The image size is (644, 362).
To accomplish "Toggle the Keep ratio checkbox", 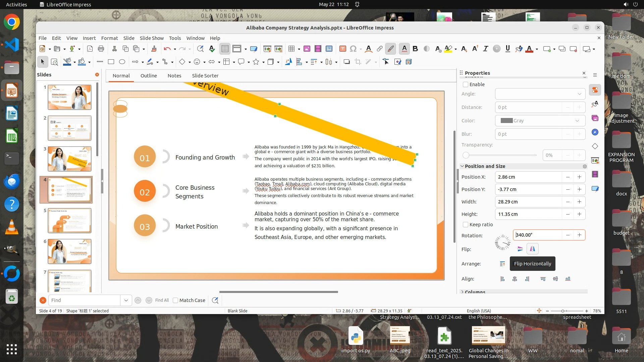I will [466, 225].
